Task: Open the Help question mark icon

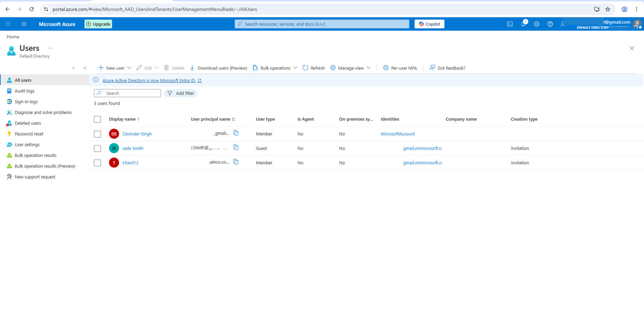Action: click(x=550, y=24)
